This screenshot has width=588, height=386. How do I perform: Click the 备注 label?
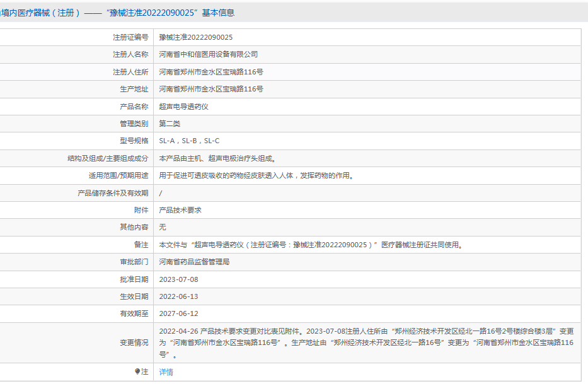pos(141,245)
